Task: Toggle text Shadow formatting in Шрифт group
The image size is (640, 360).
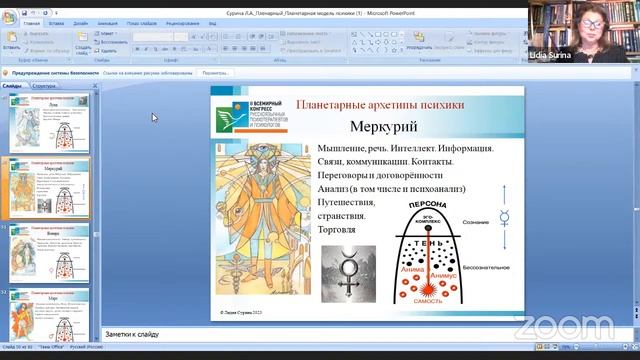Action: pyautogui.click(x=174, y=49)
